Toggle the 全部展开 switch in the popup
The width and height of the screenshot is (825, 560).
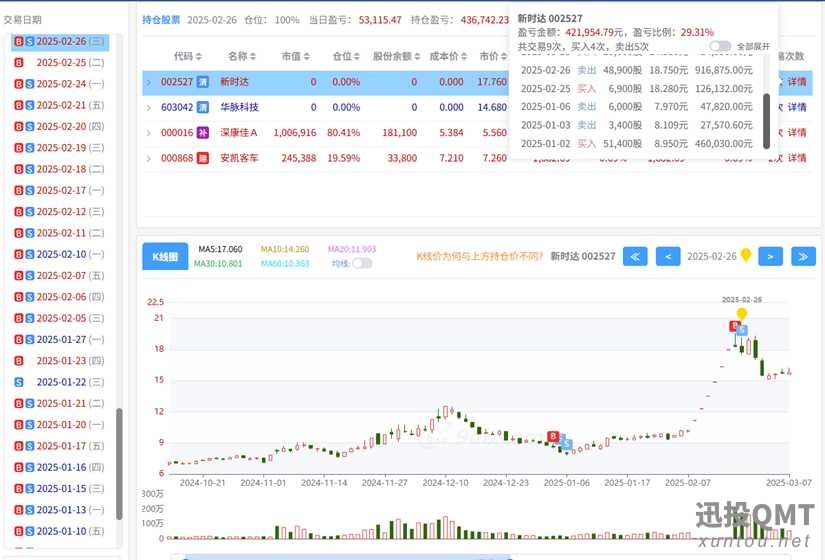click(720, 46)
